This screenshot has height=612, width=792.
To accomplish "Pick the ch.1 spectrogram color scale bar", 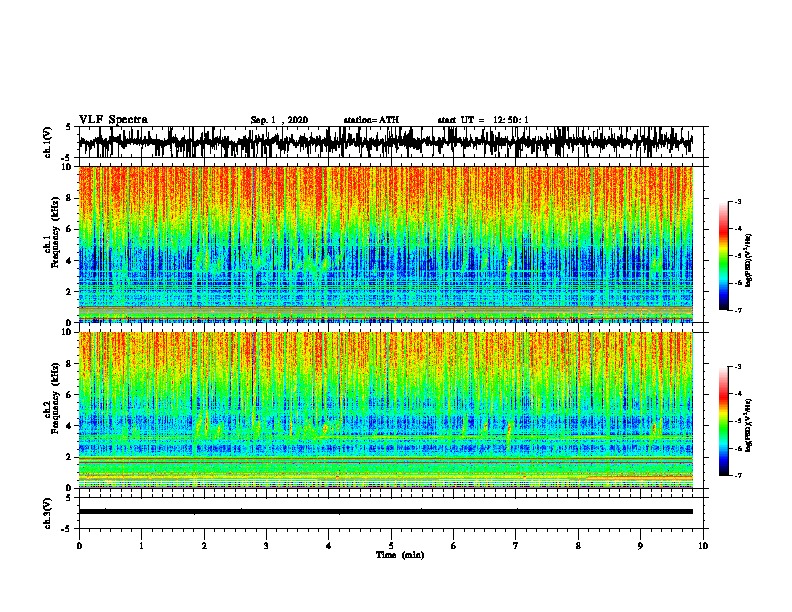I will tap(724, 256).
